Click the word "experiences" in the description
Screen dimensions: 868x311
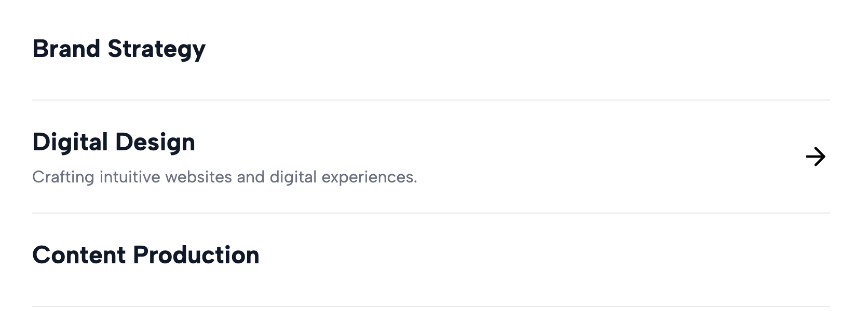368,177
